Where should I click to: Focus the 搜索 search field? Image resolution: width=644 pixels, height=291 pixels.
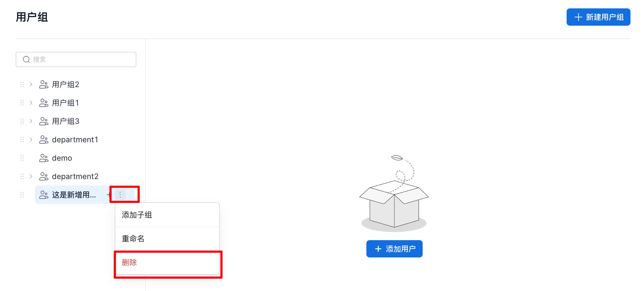[x=81, y=59]
